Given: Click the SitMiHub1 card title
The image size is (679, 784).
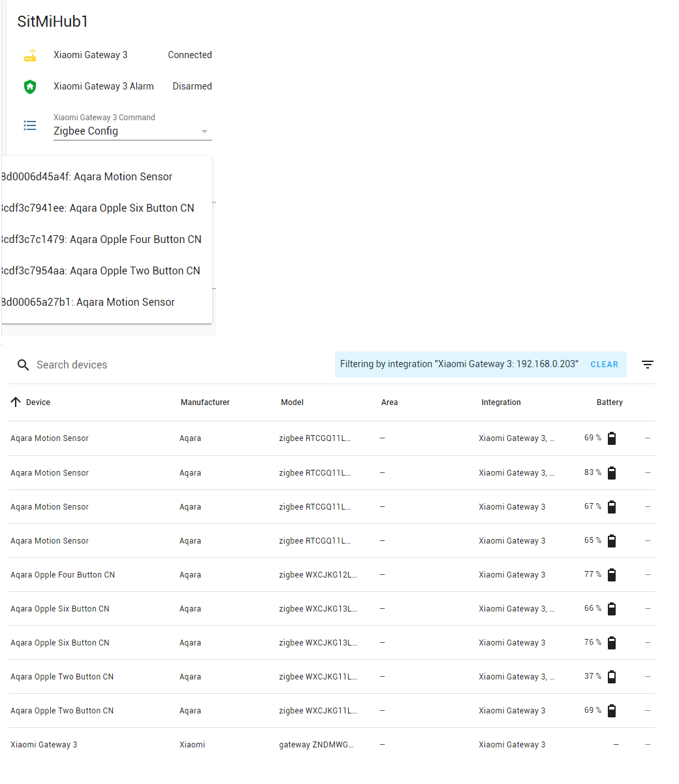Looking at the screenshot, I should coord(53,22).
